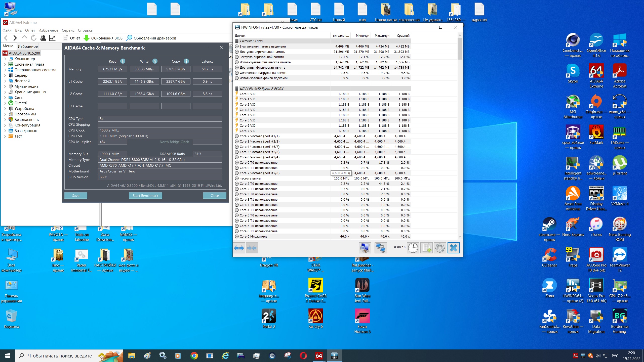
Task: Click info icon next to Copy
Action: tap(186, 61)
